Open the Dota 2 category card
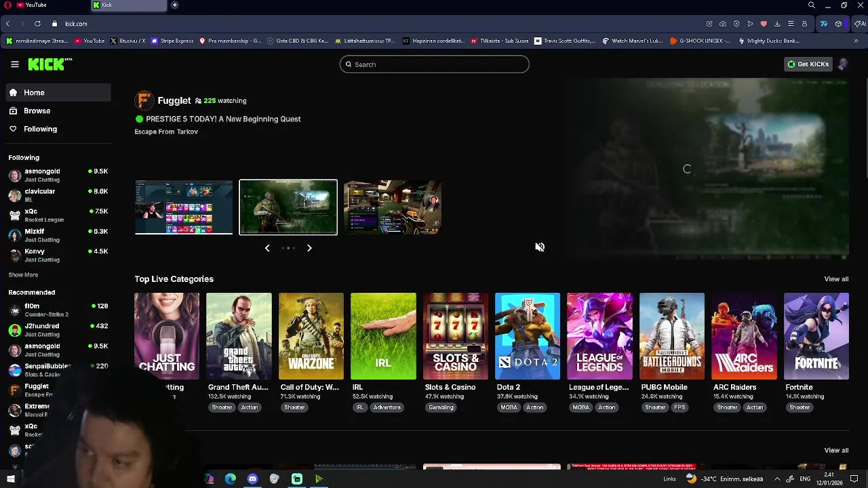The width and height of the screenshot is (868, 488). (x=528, y=336)
